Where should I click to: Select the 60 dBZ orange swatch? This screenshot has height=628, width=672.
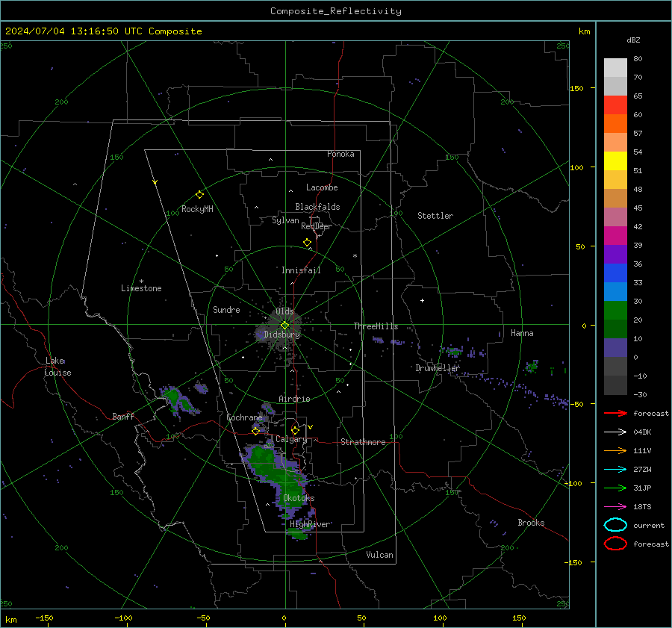(x=615, y=123)
